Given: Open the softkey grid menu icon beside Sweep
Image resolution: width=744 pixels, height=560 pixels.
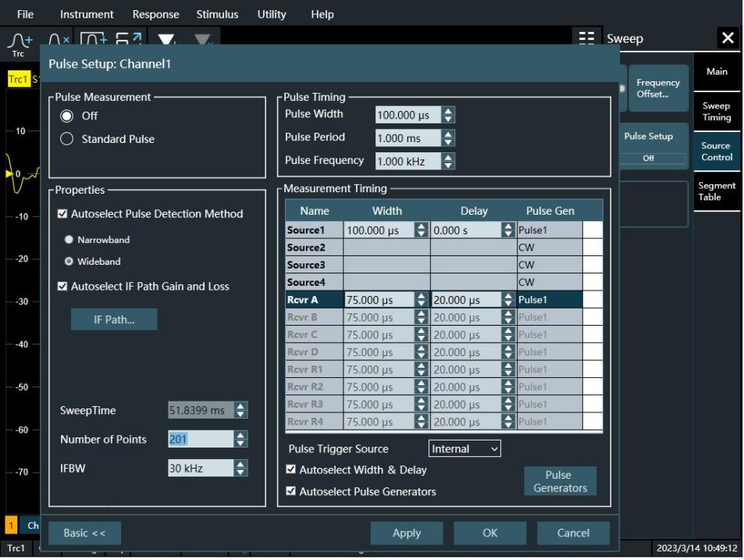Looking at the screenshot, I should (586, 38).
